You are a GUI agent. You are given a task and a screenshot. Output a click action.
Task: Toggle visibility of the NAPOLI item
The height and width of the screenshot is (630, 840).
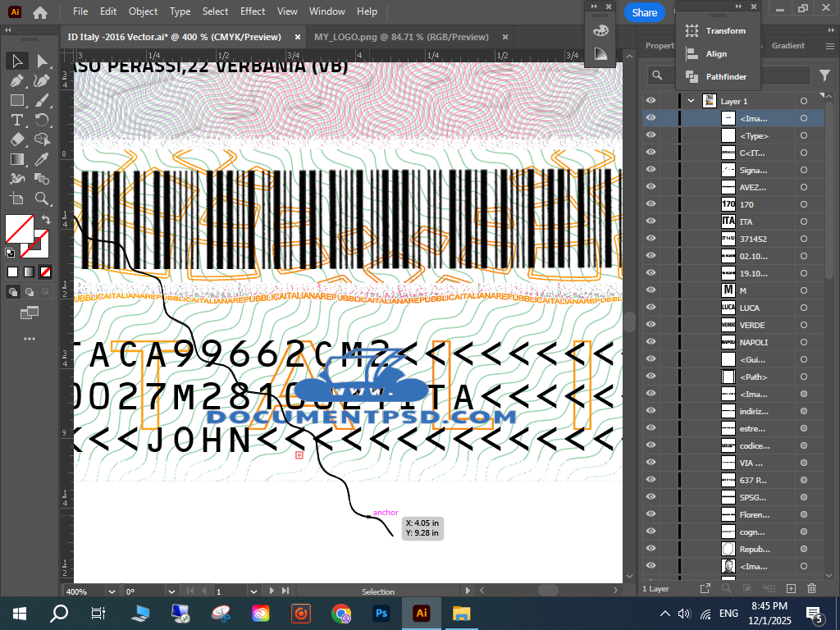651,342
